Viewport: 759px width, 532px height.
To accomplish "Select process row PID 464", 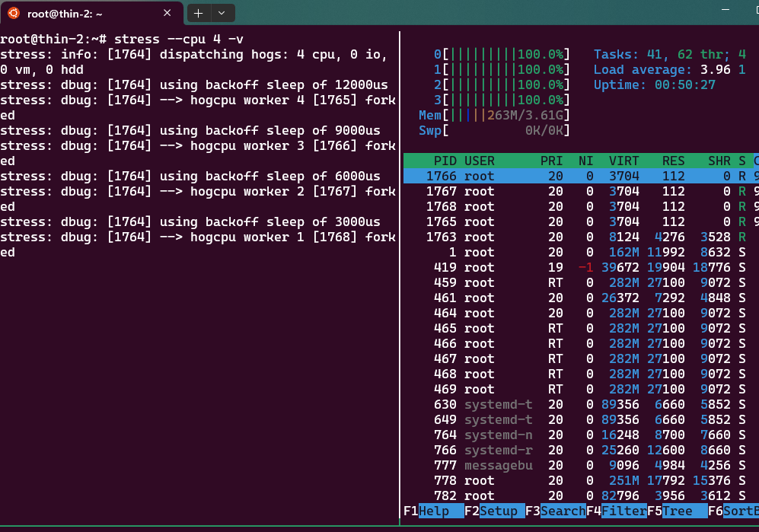I will pos(581,314).
